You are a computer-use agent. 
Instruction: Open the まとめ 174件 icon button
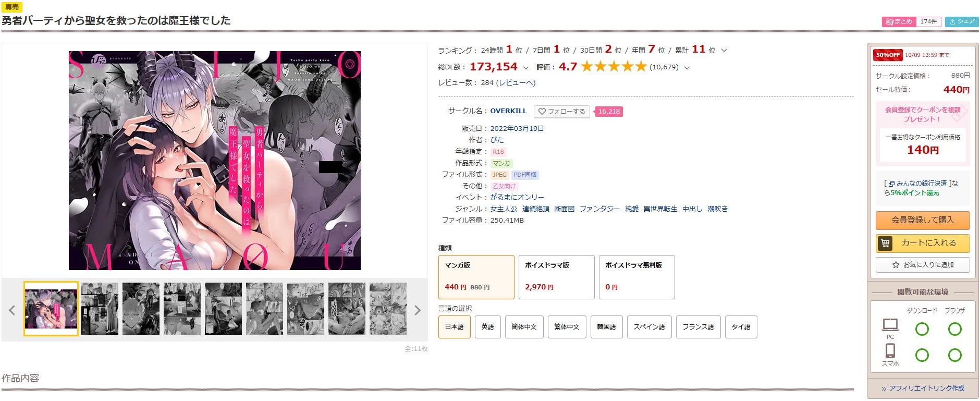point(911,21)
